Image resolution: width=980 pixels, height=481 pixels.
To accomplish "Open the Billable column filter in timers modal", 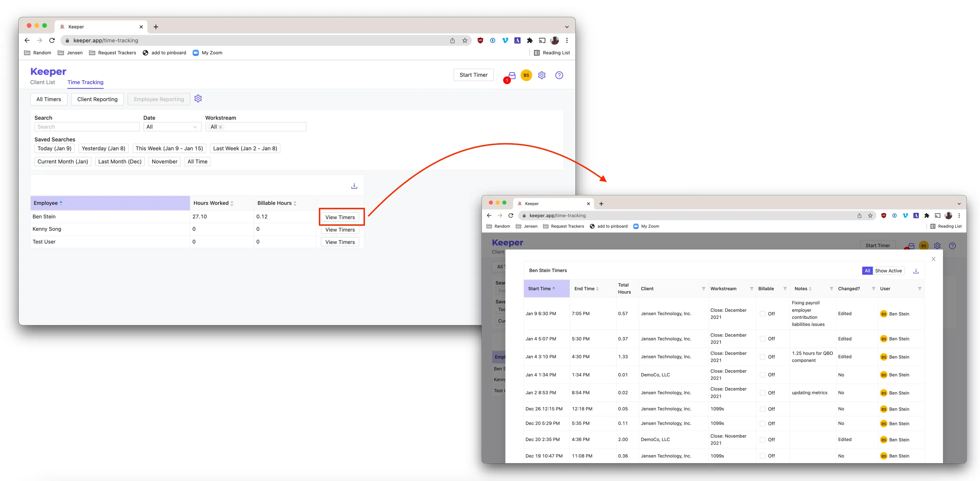I will [785, 289].
